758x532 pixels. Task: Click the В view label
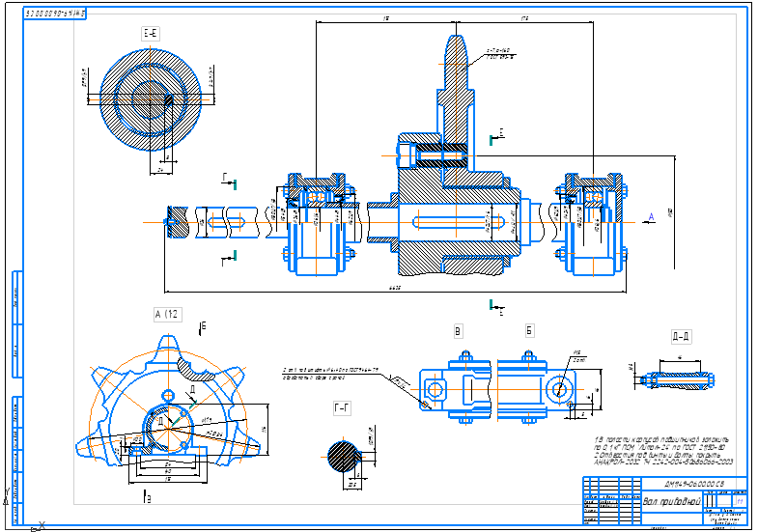458,331
